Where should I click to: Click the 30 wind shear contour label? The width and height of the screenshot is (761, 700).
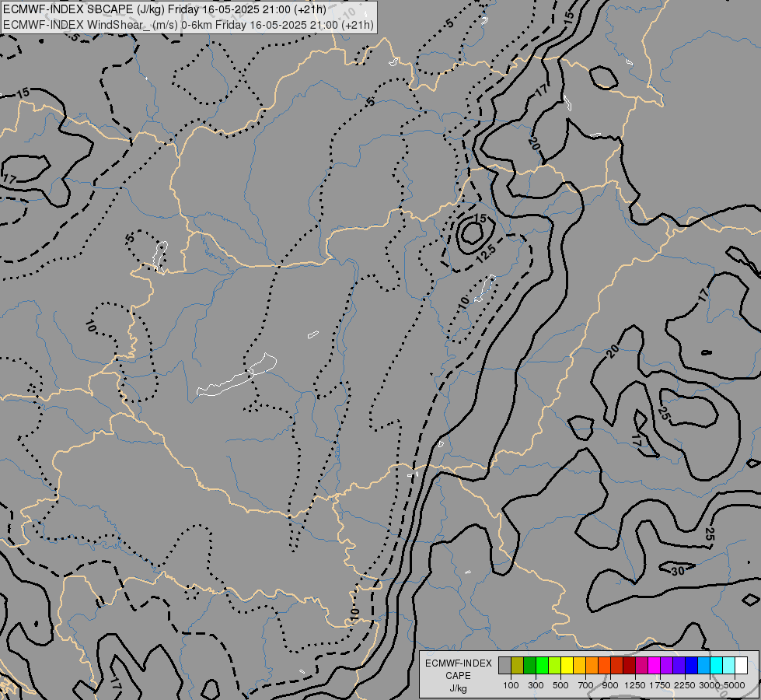[678, 570]
